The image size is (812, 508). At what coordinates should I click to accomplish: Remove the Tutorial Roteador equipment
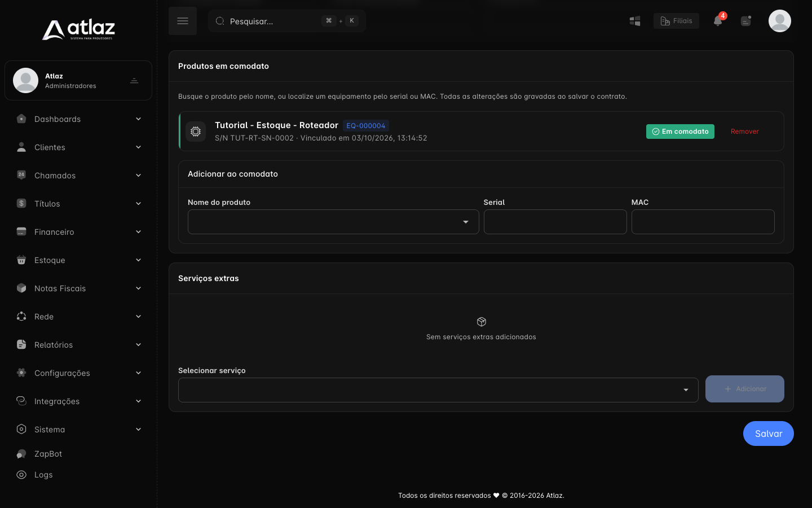[x=745, y=132]
